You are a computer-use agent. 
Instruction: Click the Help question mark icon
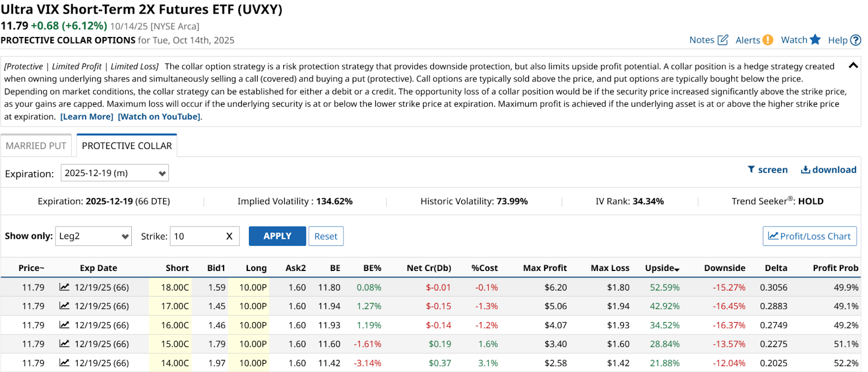click(x=856, y=40)
